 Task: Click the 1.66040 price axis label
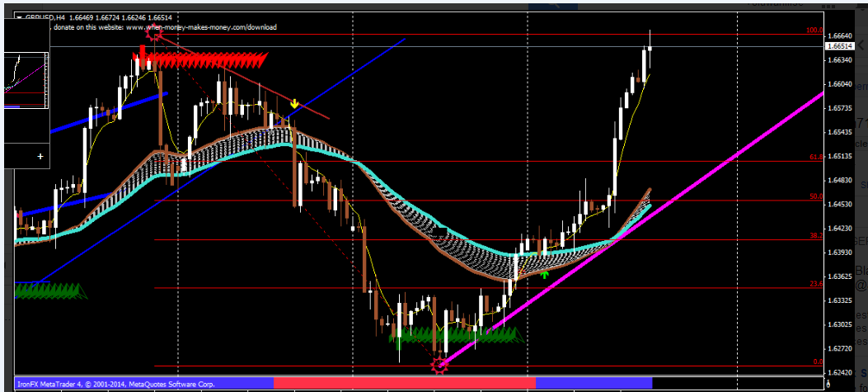point(841,84)
